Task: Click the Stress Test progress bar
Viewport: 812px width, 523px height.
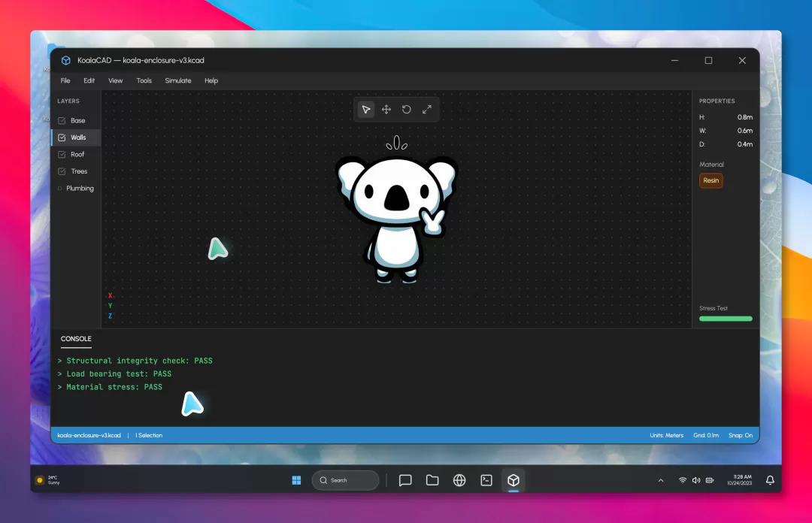Action: pyautogui.click(x=726, y=319)
